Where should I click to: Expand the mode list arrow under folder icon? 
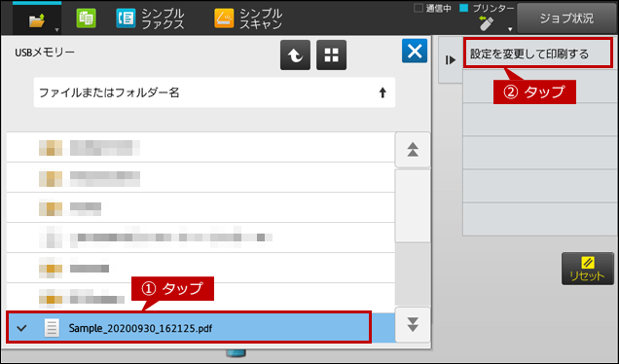(56, 30)
